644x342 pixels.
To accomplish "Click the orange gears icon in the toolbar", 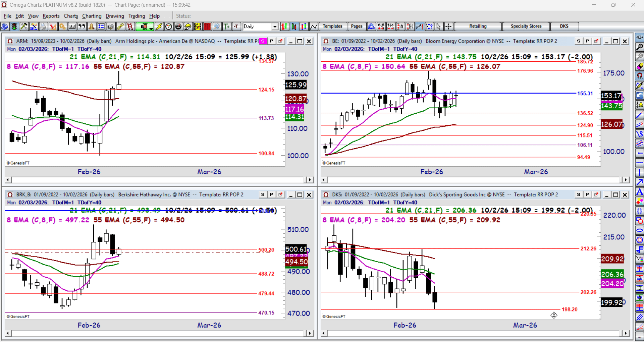I will tap(62, 26).
